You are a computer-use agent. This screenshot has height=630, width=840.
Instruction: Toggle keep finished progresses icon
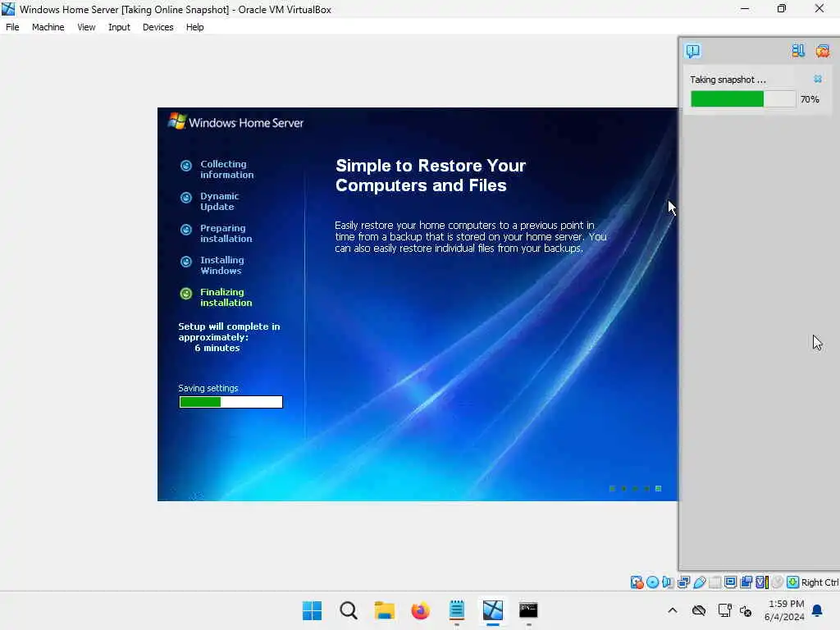(798, 51)
